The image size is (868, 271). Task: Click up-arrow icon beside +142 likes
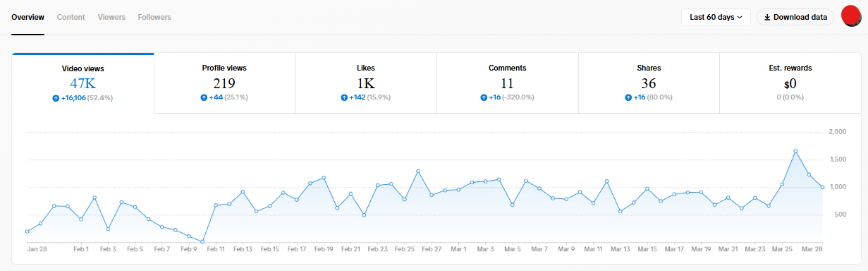coord(344,97)
